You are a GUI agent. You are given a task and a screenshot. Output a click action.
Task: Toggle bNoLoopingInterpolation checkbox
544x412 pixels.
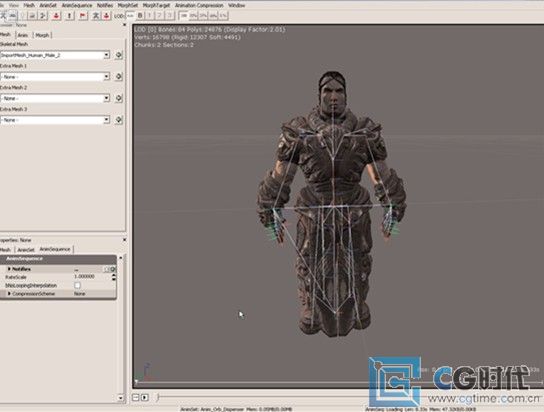click(x=77, y=285)
